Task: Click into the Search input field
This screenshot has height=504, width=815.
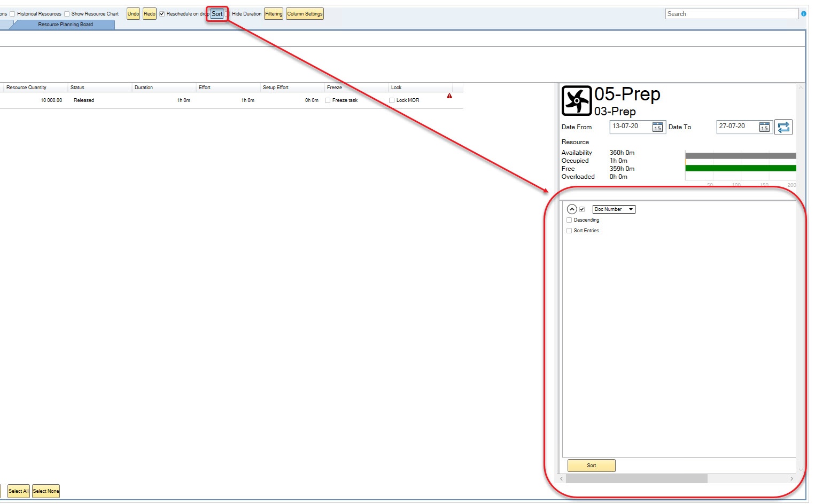Action: (731, 14)
